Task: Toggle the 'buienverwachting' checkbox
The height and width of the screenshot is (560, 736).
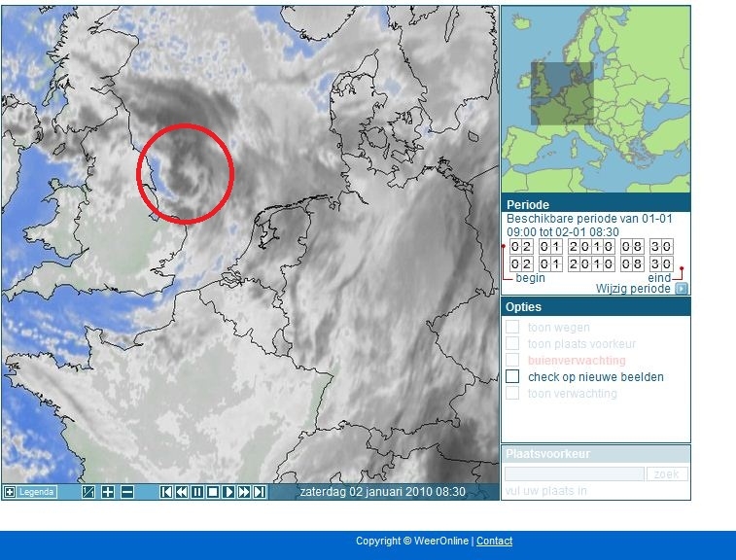Action: coord(512,360)
